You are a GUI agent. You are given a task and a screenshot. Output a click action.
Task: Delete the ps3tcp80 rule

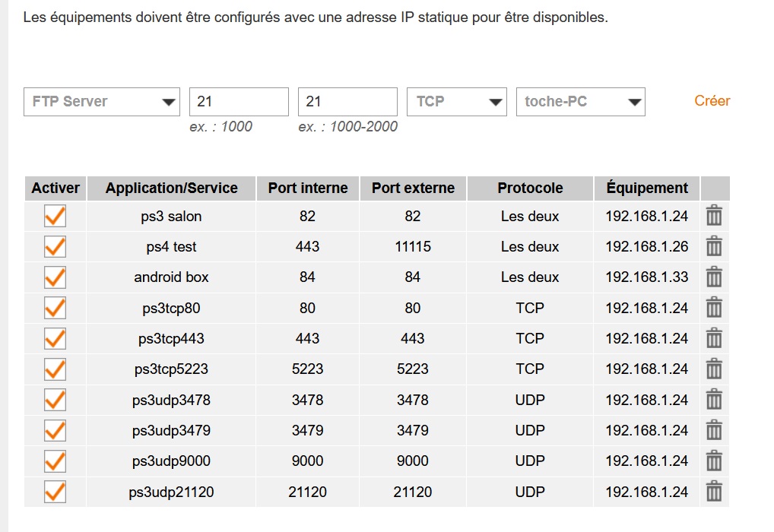tap(714, 308)
